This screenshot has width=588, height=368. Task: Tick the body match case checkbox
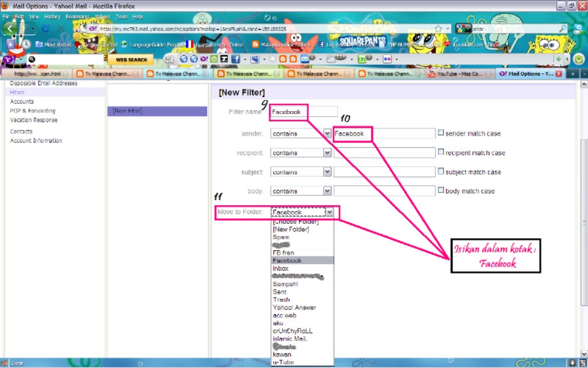(x=441, y=190)
